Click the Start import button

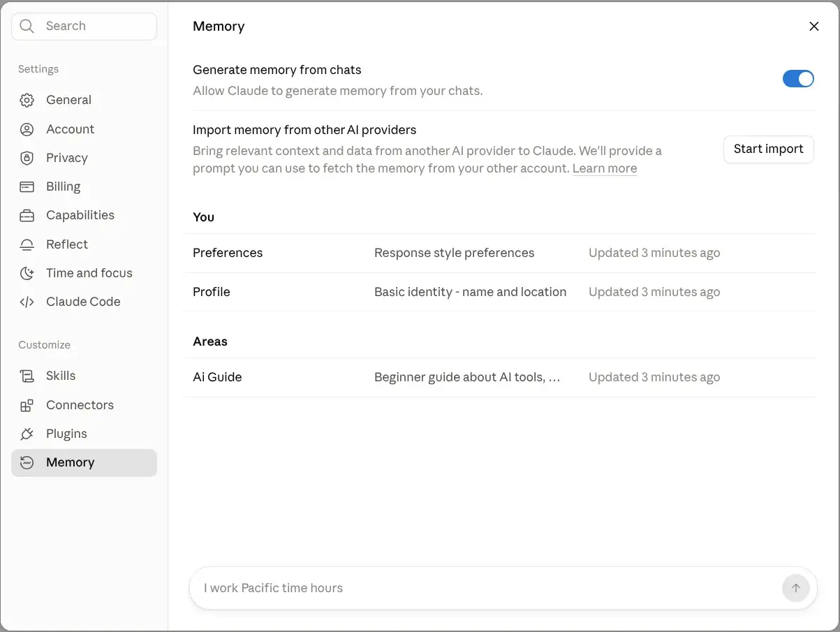tap(768, 149)
